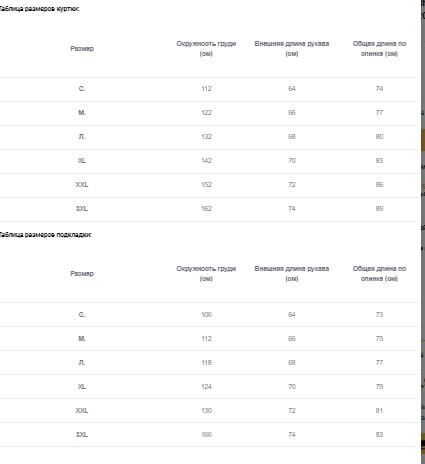Viewport: 425px width, 464px height.
Task: Click lining table 'Окружность груди' header
Action: pos(206,274)
